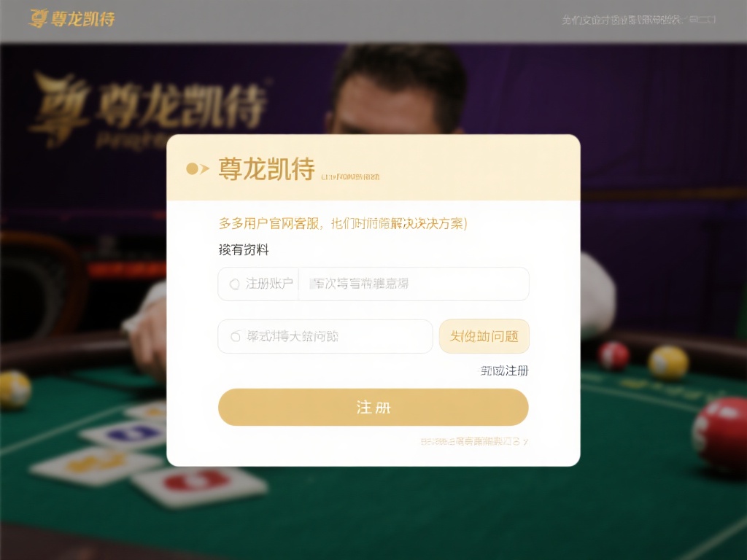This screenshot has height=560, width=747.
Task: Click the orange customer service notice text
Action: pyautogui.click(x=343, y=223)
